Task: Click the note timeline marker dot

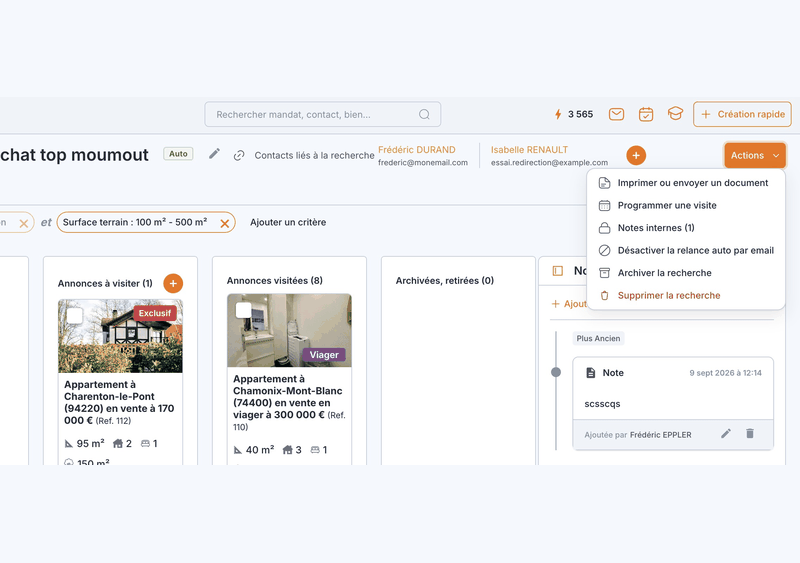Action: point(556,372)
